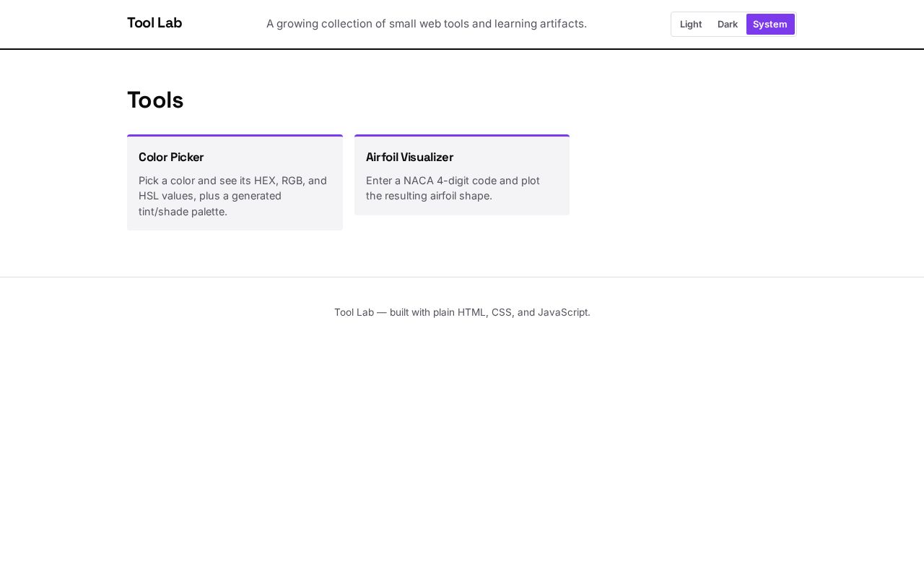Screen dimensions: 924x578
Task: Click the Color Picker description text
Action: [233, 196]
